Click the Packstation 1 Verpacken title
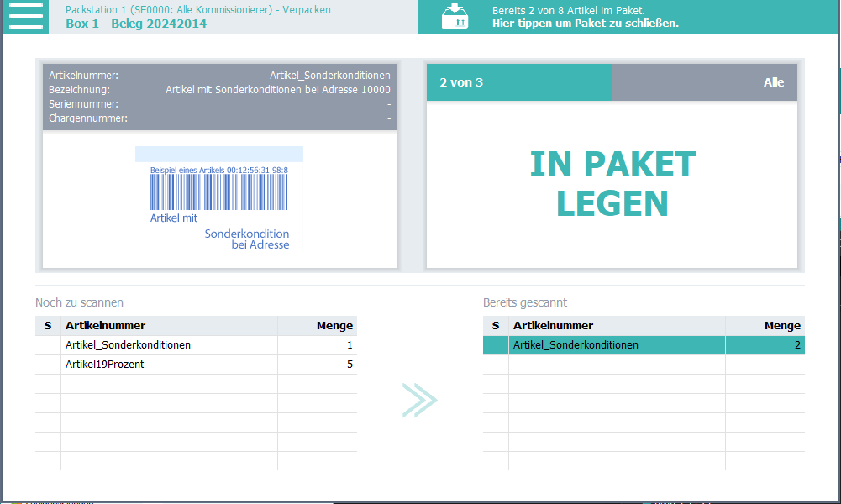Screen dimensions: 841x504 (x=197, y=10)
